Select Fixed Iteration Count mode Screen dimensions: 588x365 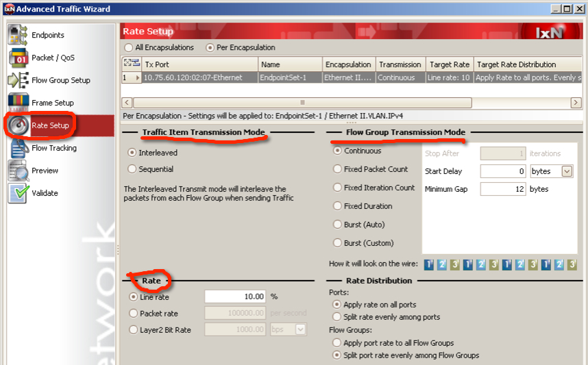(x=337, y=188)
